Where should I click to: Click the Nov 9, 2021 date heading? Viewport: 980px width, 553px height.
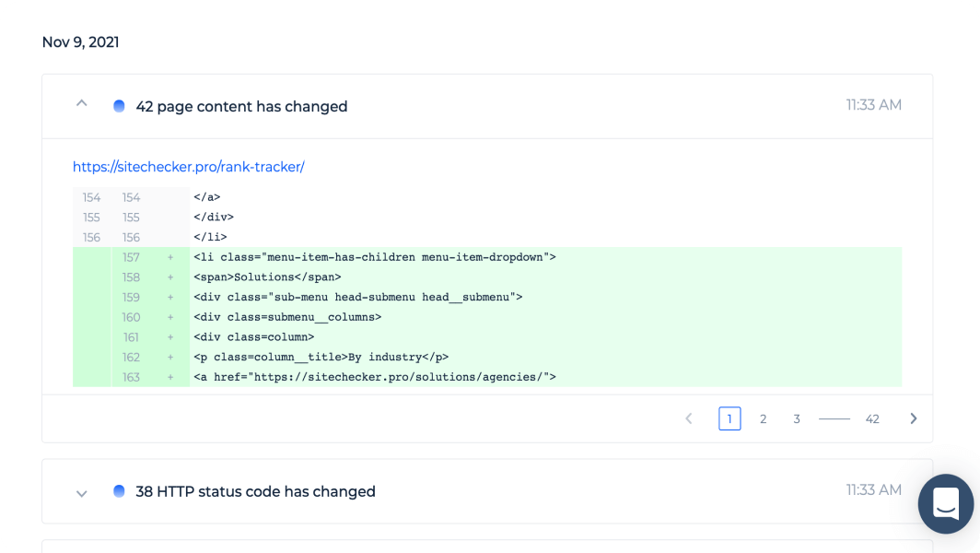(x=81, y=41)
